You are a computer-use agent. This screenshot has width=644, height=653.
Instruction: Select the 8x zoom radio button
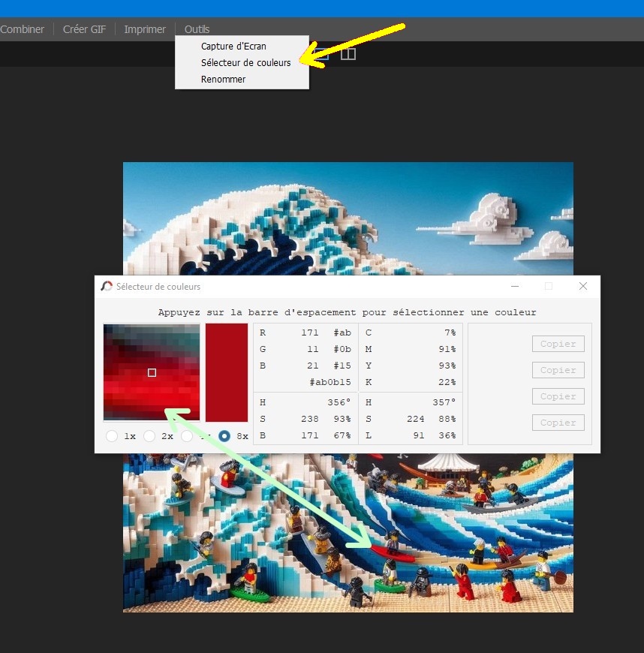click(224, 436)
